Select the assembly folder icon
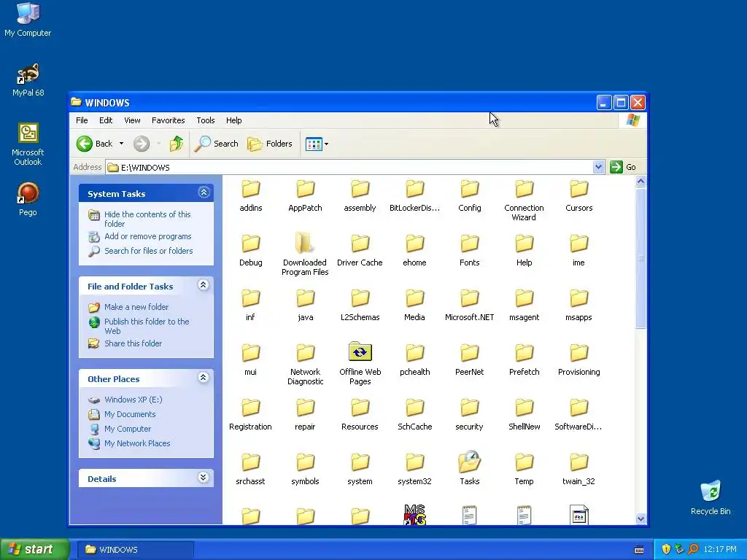747x560 pixels. (360, 189)
